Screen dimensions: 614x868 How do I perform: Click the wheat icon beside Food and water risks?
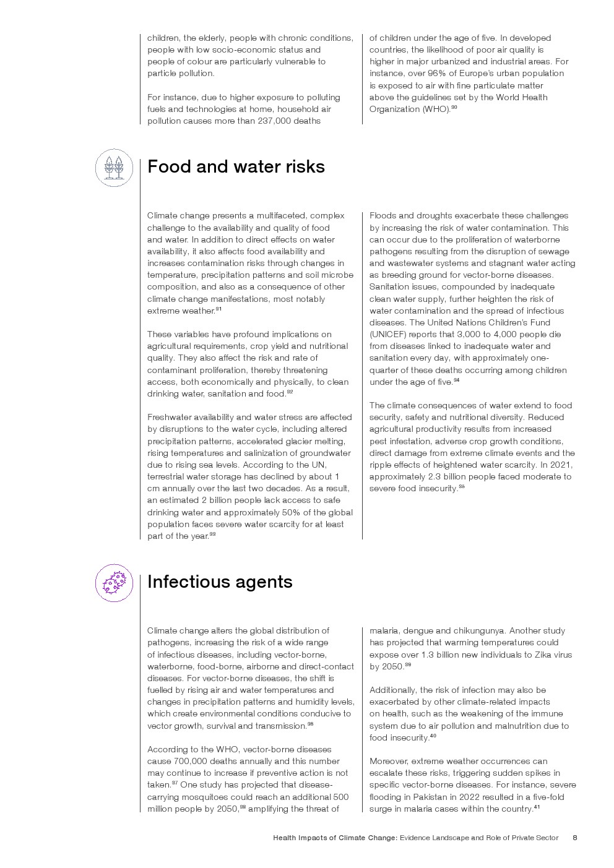pyautogui.click(x=114, y=168)
